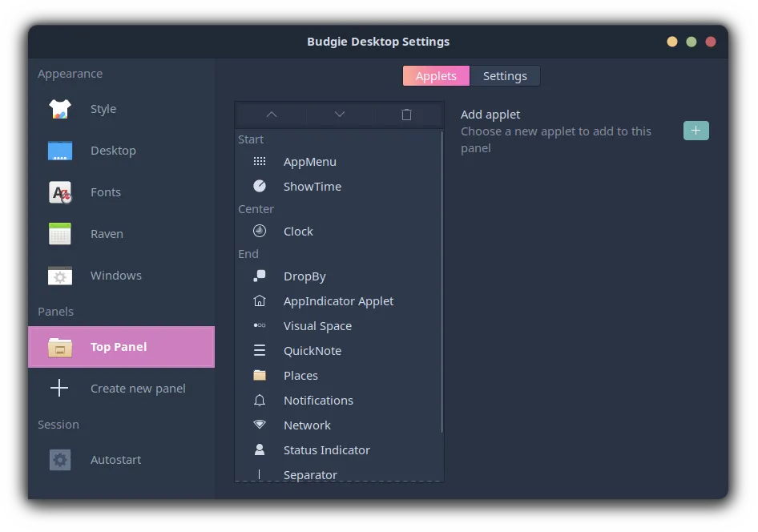
Task: Click the Status Indicator person icon
Action: coord(260,450)
